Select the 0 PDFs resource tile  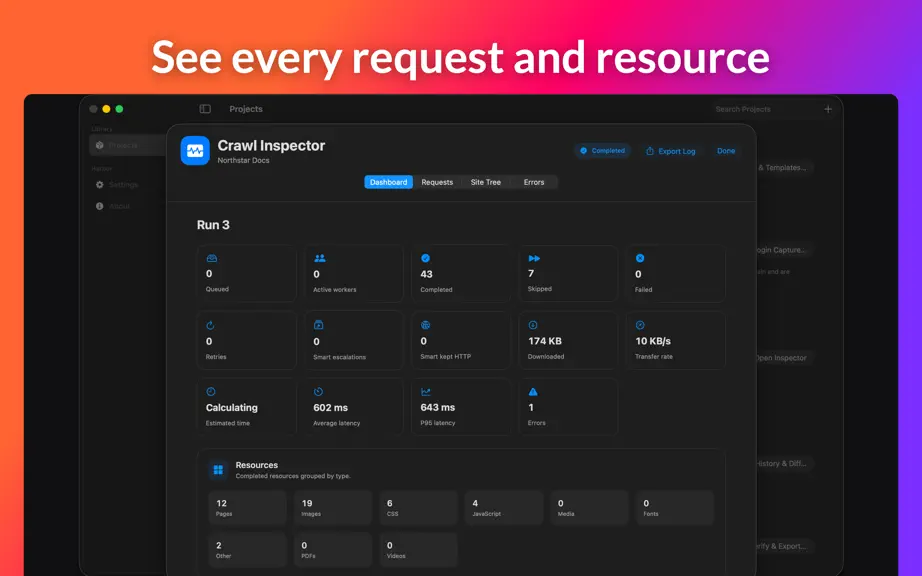click(333, 550)
